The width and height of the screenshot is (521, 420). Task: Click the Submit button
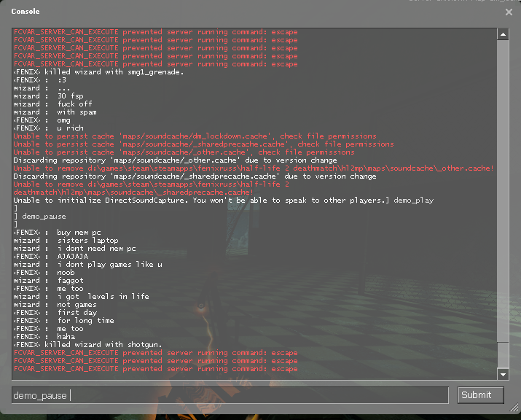(480, 395)
